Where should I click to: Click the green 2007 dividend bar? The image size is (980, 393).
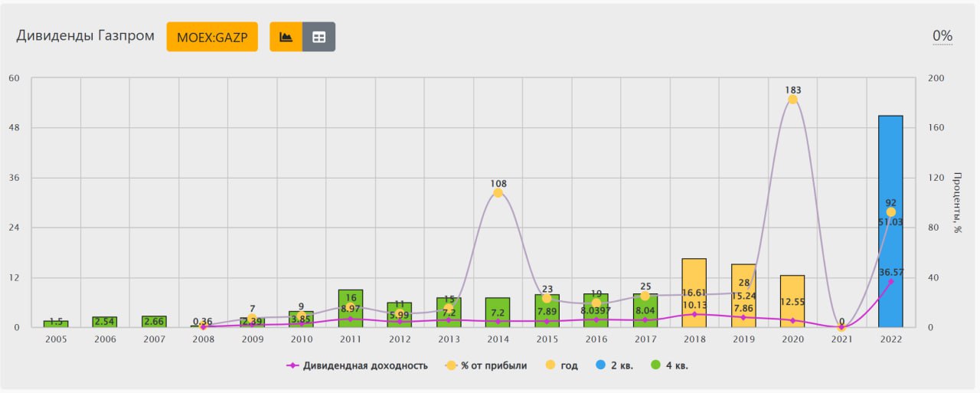pyautogui.click(x=154, y=322)
